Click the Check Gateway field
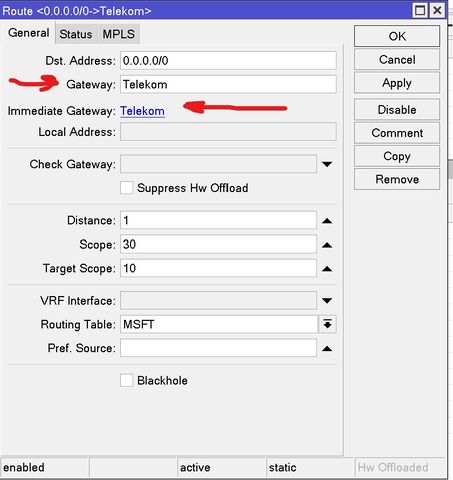This screenshot has width=453, height=480. pyautogui.click(x=218, y=164)
